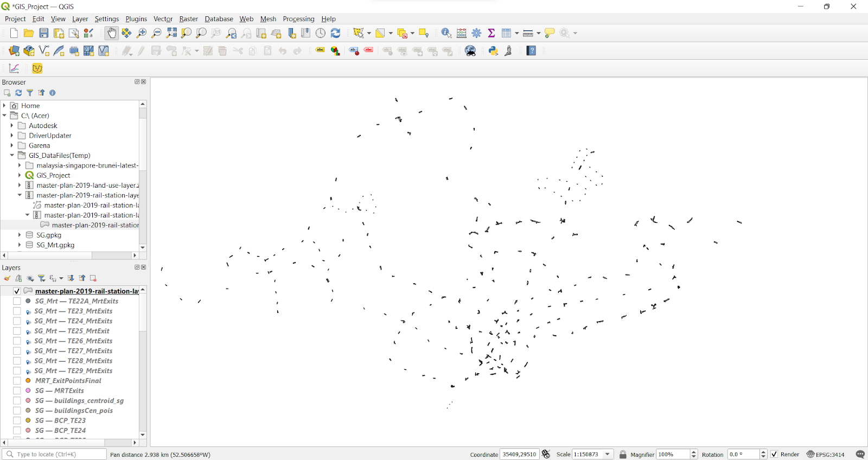The width and height of the screenshot is (868, 460).
Task: Open the Processing menu
Action: coord(298,19)
